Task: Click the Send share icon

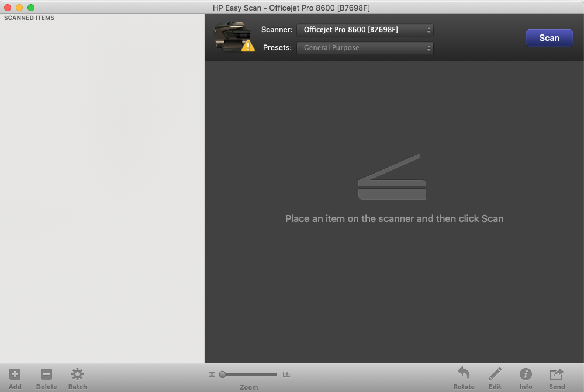Action: pyautogui.click(x=557, y=374)
